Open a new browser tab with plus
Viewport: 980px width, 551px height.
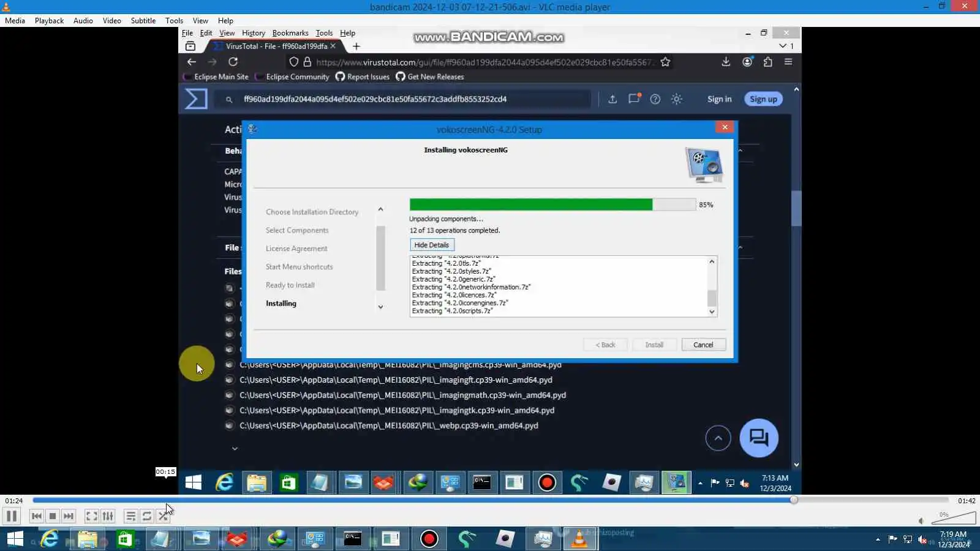pyautogui.click(x=356, y=46)
